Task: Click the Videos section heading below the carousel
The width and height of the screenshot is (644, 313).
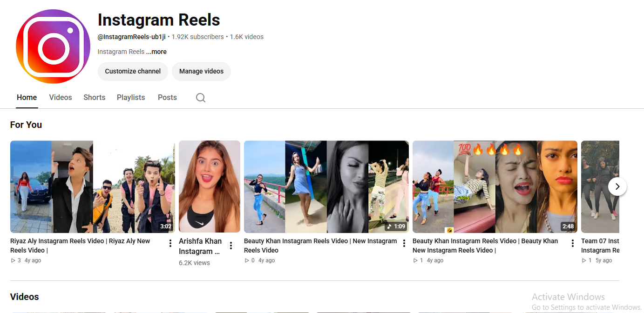Action: (x=25, y=297)
